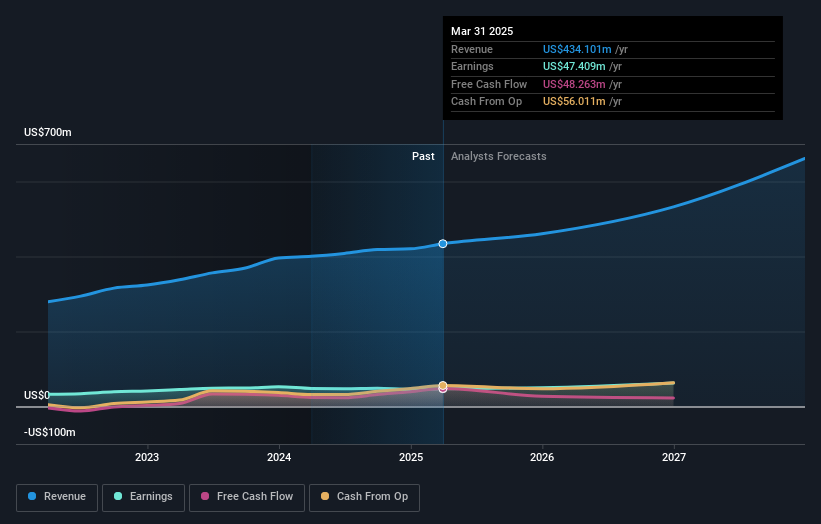
Task: Click the Revenue tooltip row label
Action: click(472, 49)
